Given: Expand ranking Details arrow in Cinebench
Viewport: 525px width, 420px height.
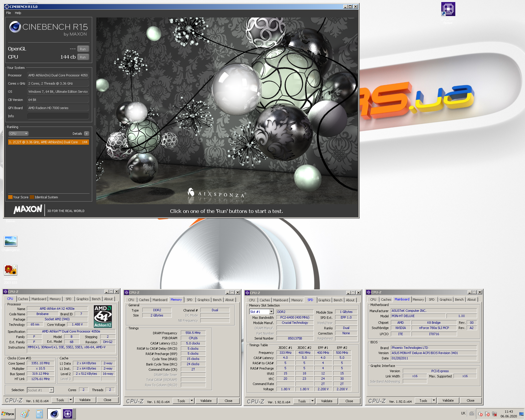Looking at the screenshot, I should click(x=86, y=134).
